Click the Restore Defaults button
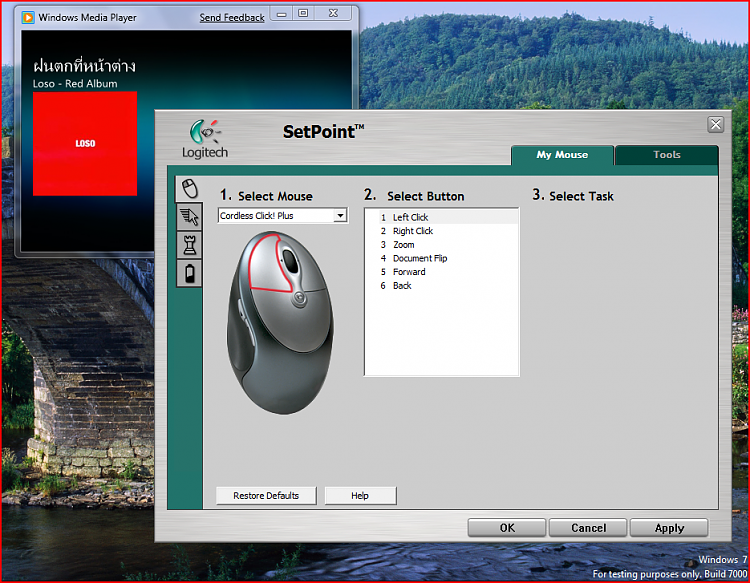 [266, 495]
